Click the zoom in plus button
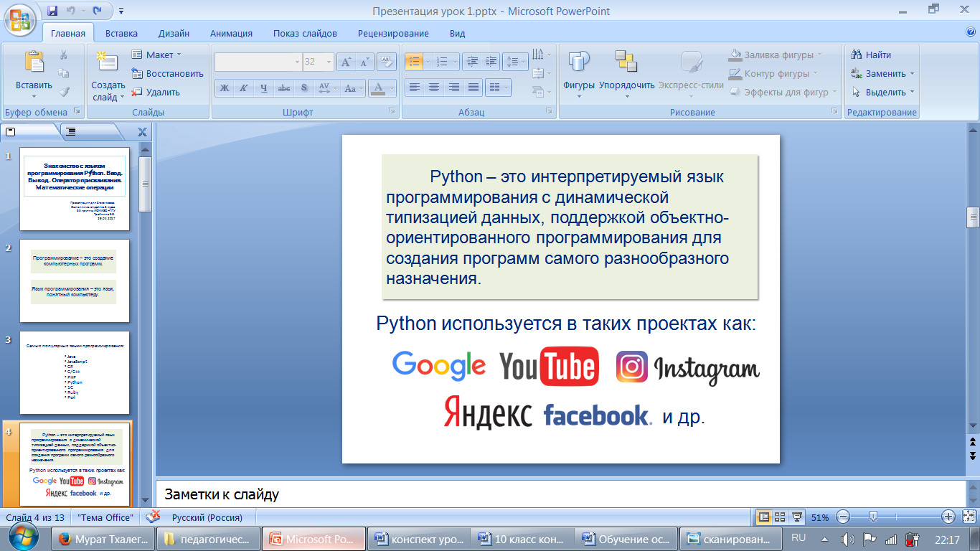The image size is (980, 551). click(x=948, y=517)
